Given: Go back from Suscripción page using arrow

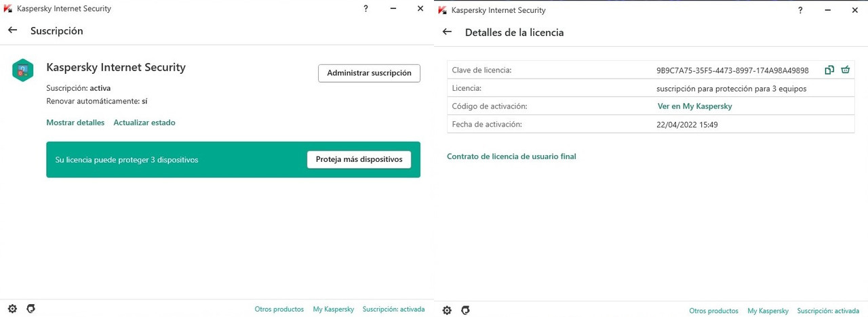Looking at the screenshot, I should tap(12, 30).
